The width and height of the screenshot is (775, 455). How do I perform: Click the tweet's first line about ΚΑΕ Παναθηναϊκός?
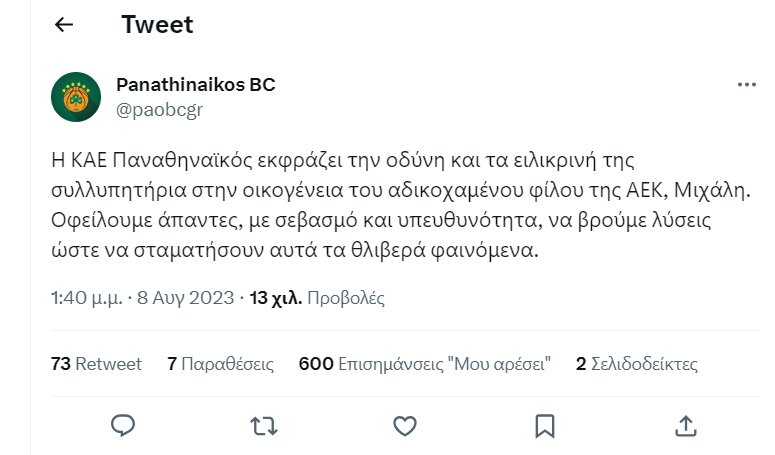tap(343, 161)
